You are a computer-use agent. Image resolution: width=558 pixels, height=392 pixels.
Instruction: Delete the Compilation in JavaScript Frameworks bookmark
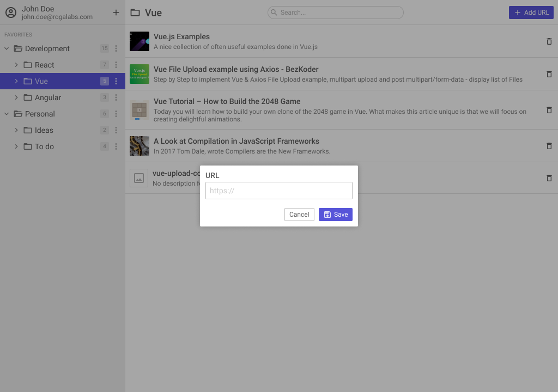(x=549, y=146)
